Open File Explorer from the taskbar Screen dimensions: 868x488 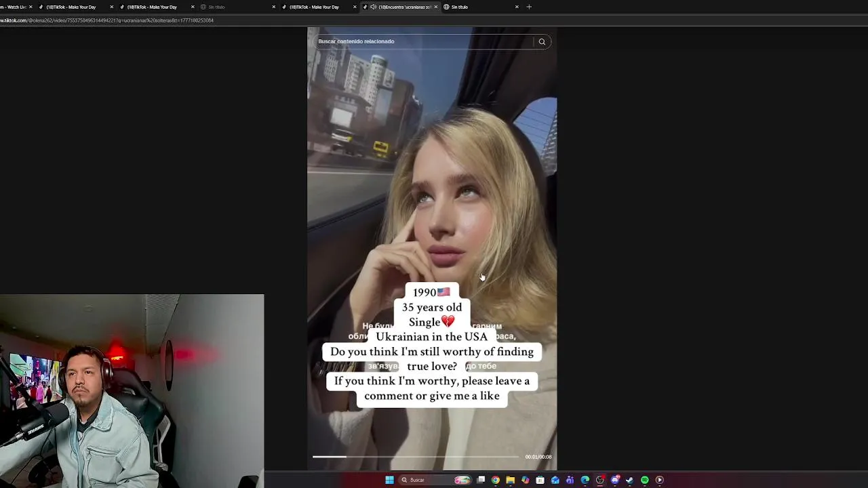pyautogui.click(x=511, y=480)
